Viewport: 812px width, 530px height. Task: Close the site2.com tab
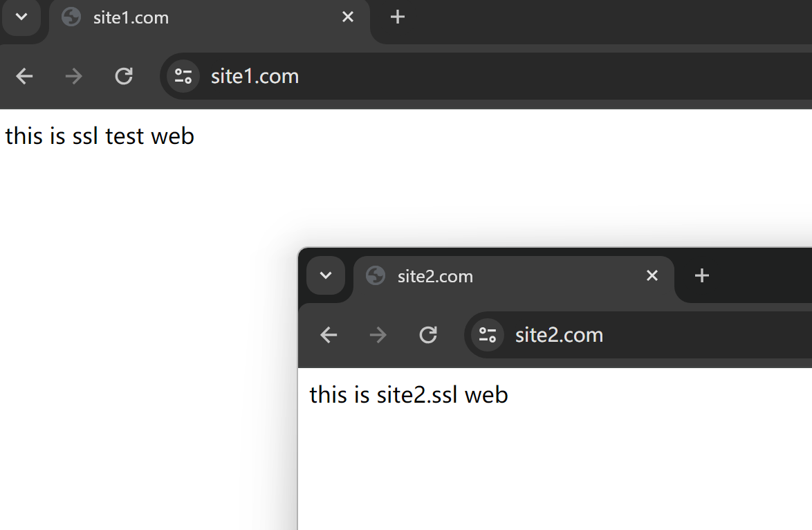click(x=652, y=275)
